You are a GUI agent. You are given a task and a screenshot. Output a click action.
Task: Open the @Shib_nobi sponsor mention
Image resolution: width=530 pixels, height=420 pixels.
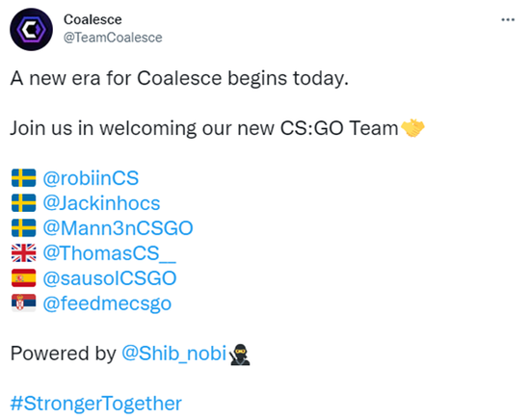[x=174, y=354]
